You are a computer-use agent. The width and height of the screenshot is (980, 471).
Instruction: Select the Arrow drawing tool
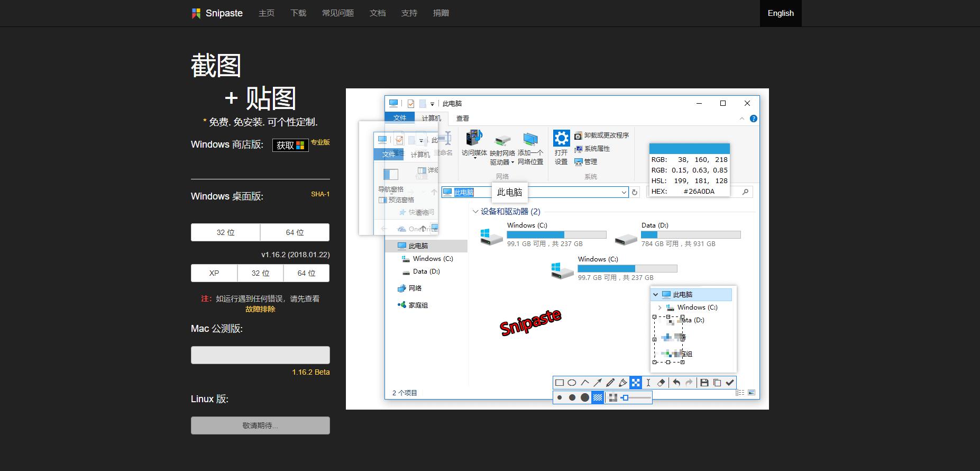coord(598,383)
